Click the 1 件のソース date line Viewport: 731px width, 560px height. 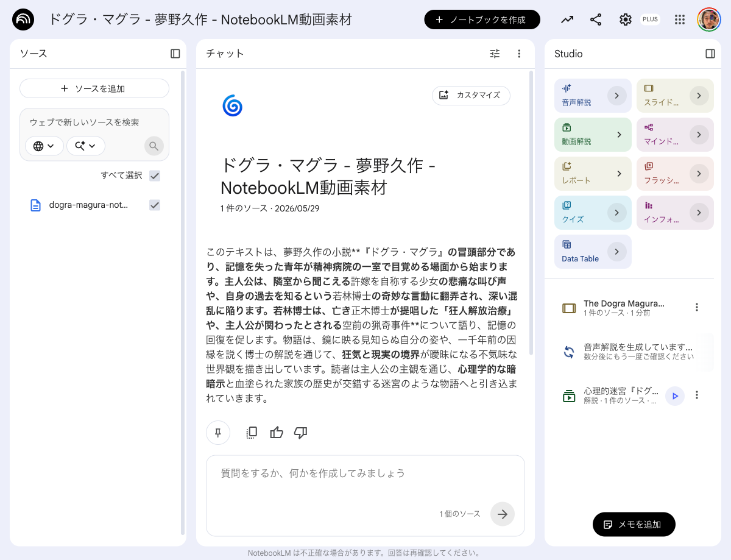(270, 208)
